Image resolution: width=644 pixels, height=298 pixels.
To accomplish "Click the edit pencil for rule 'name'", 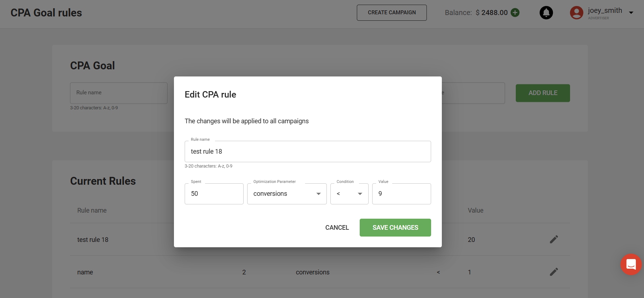I will click(x=554, y=272).
